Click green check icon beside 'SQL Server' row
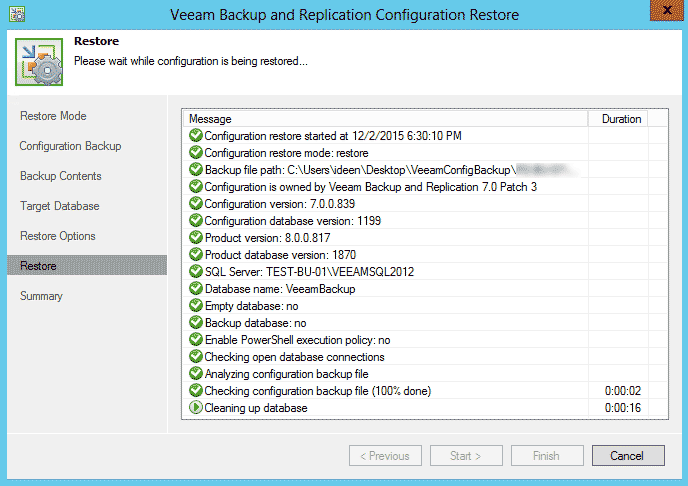This screenshot has width=688, height=486. tap(195, 272)
